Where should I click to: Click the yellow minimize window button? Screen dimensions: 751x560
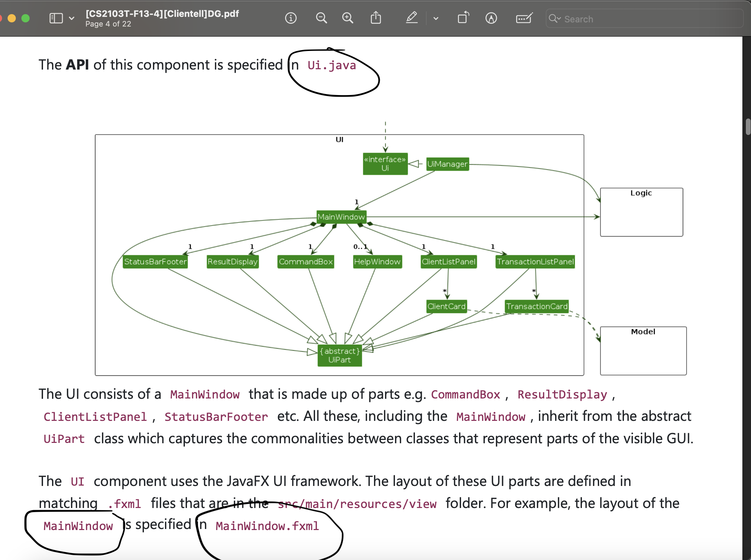(12, 18)
